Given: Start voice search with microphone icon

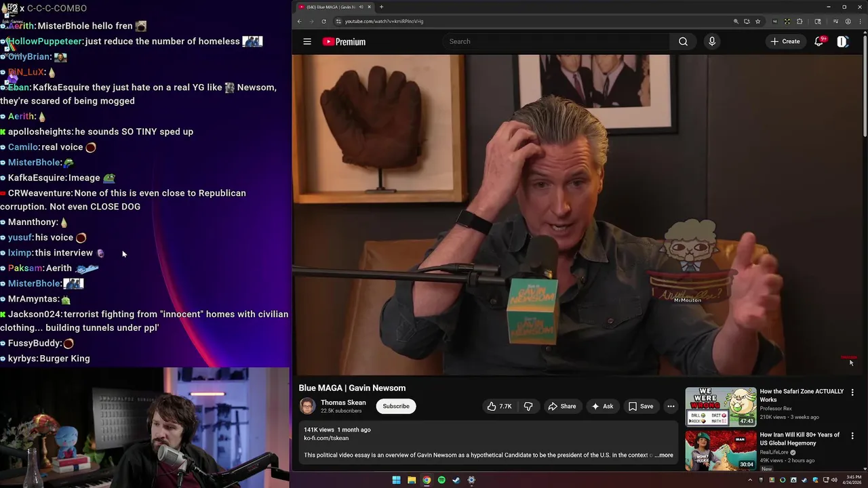Looking at the screenshot, I should [x=711, y=41].
